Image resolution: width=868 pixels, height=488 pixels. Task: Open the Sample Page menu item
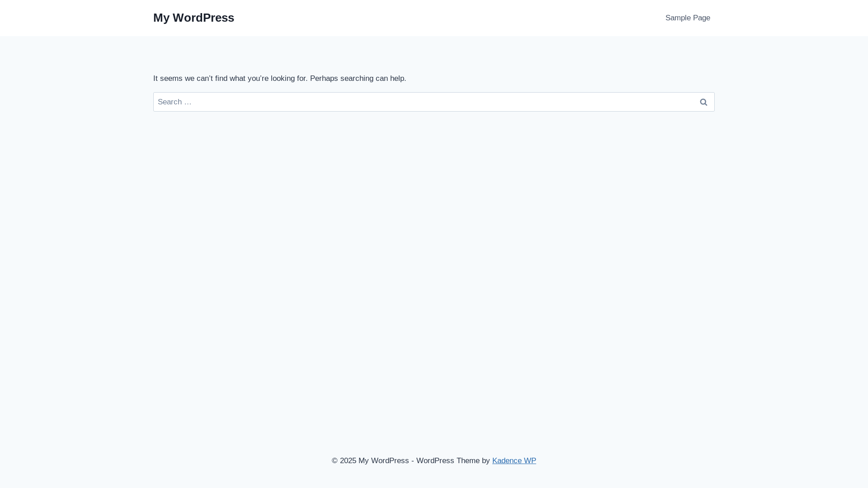688,18
